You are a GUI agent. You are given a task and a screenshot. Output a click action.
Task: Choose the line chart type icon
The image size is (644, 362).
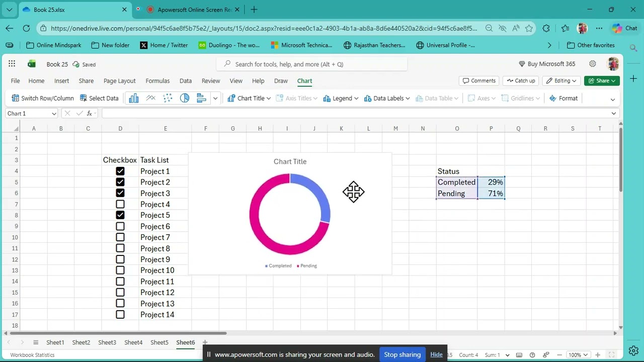coord(150,98)
